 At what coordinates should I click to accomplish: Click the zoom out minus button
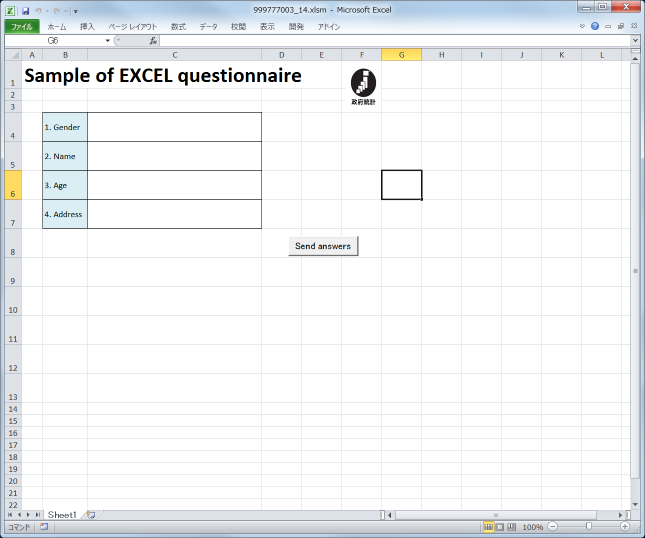click(x=552, y=526)
